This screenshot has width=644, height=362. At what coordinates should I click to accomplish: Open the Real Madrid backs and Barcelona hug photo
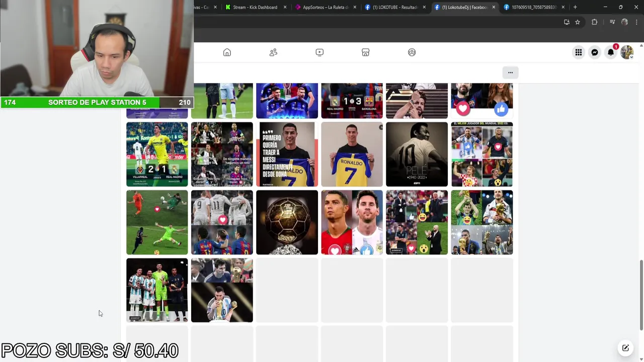pos(222,222)
